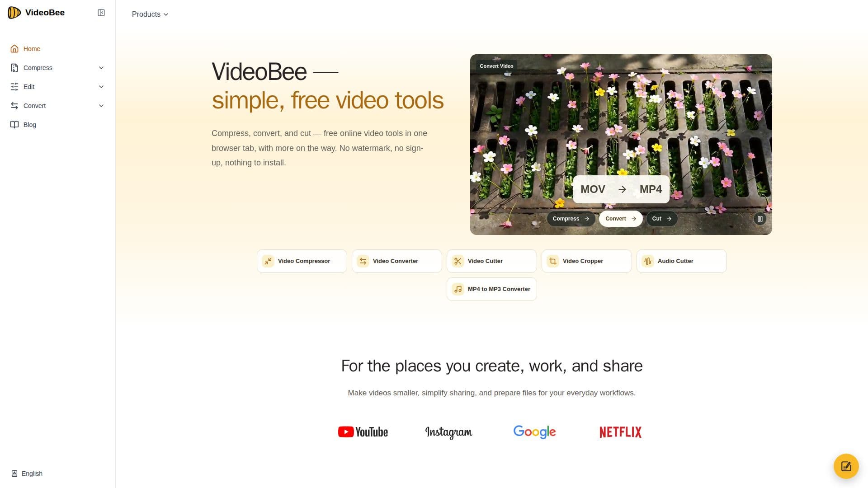Click the Convert arrows icon in sidebar
Image resolution: width=868 pixels, height=488 pixels.
[14, 106]
